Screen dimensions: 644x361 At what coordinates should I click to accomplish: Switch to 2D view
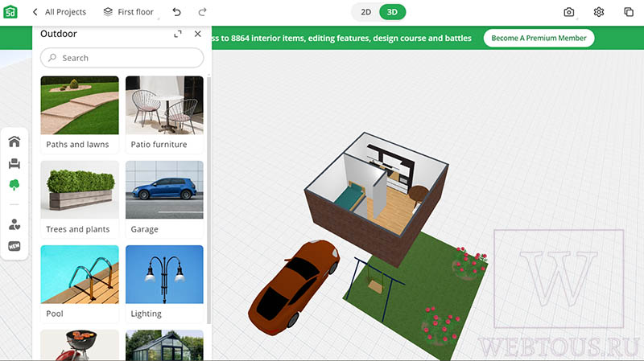365,12
